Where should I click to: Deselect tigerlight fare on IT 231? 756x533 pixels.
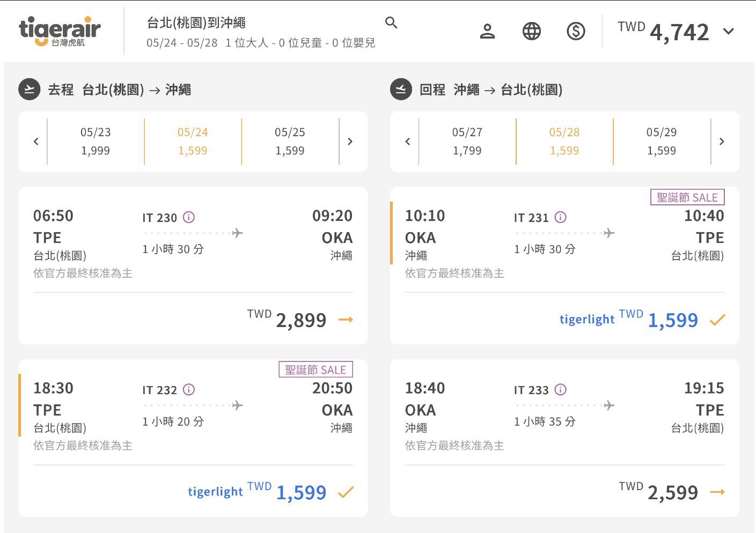(717, 320)
